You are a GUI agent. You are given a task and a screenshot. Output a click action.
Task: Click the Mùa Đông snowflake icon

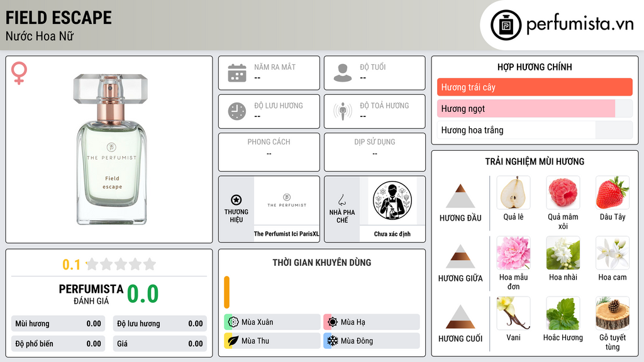(x=332, y=341)
